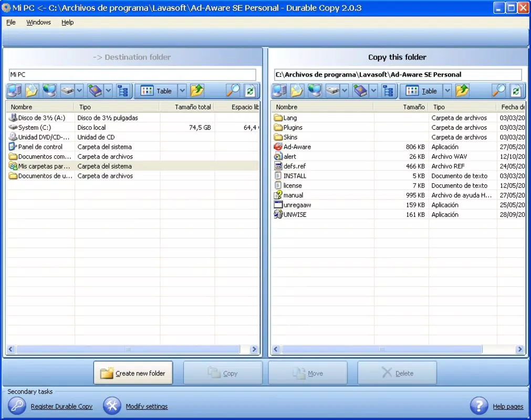Screen dimensions: 531x420
Task: Sort source list by Tamaño column
Action: click(x=401, y=107)
